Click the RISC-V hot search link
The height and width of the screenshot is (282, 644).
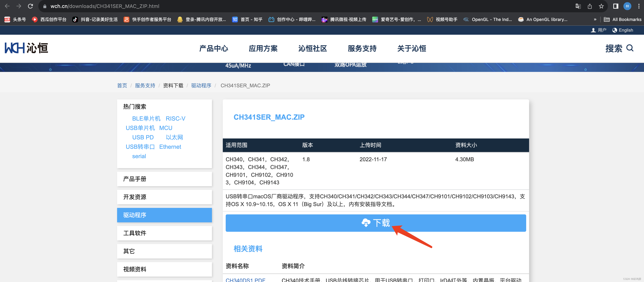175,119
